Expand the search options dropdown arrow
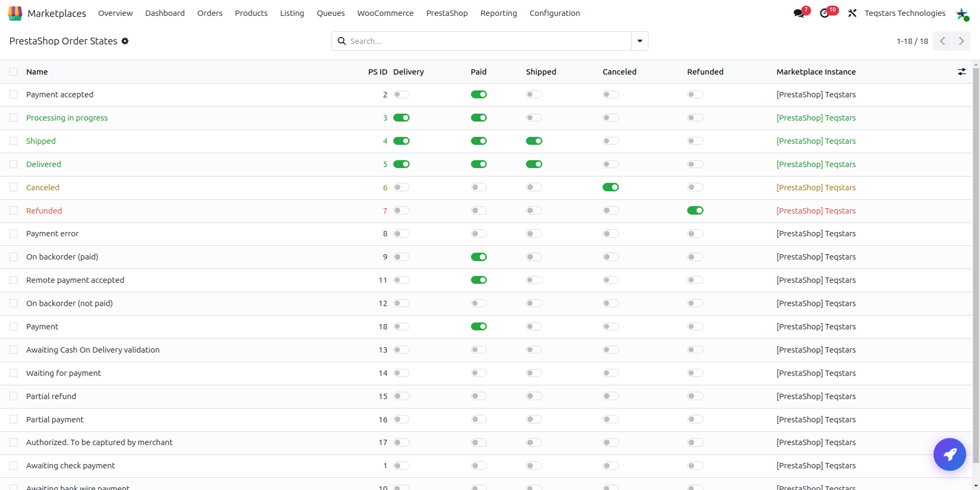The image size is (980, 490). coord(640,41)
